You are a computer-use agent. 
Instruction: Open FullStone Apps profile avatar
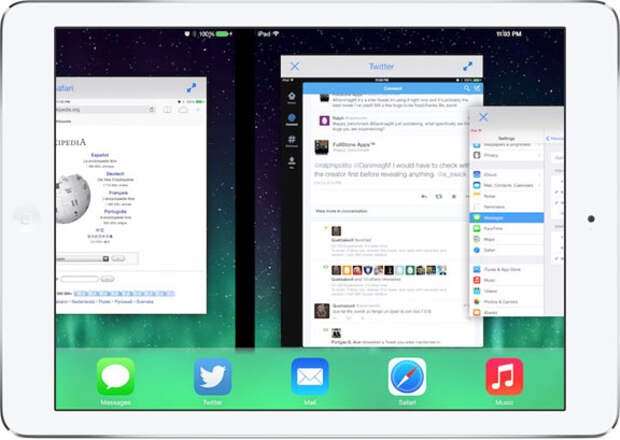click(321, 147)
